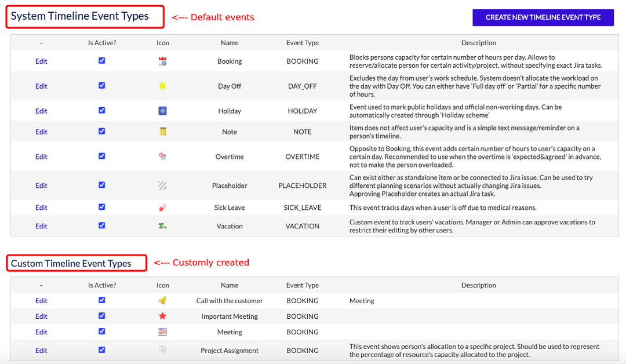Click the Overtime clock icon
Image resolution: width=626 pixels, height=364 pixels.
(x=162, y=156)
